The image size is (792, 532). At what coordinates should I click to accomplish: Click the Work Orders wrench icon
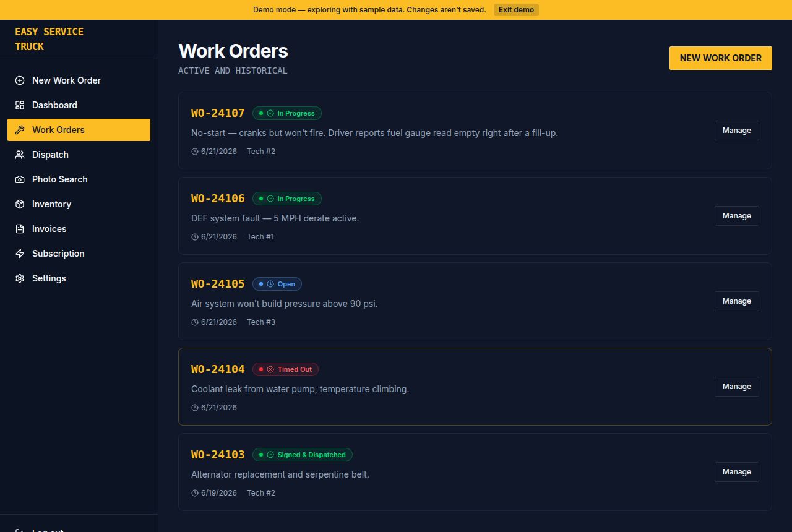click(x=20, y=130)
